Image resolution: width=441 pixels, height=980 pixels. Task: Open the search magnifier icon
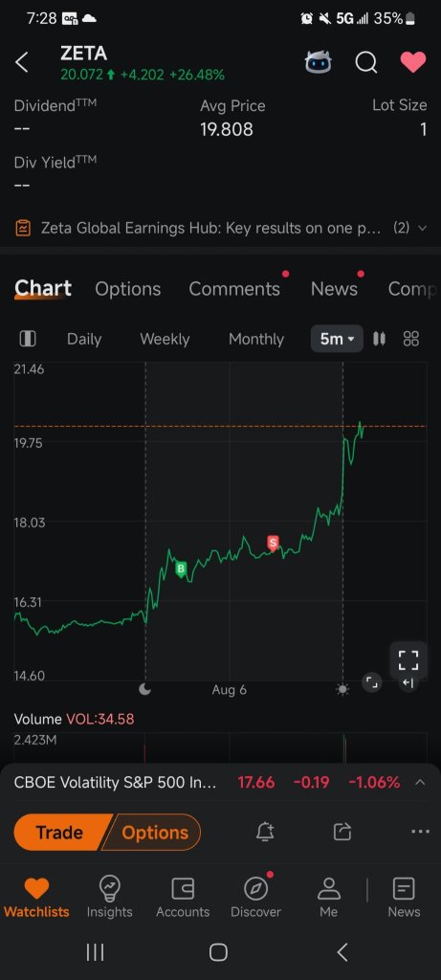[366, 62]
